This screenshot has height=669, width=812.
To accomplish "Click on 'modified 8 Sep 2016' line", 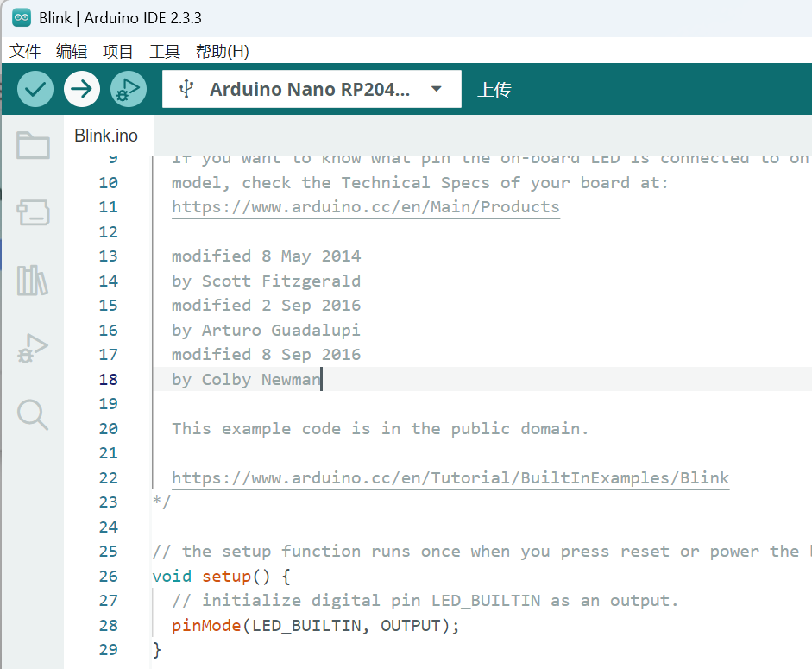I will [x=266, y=355].
